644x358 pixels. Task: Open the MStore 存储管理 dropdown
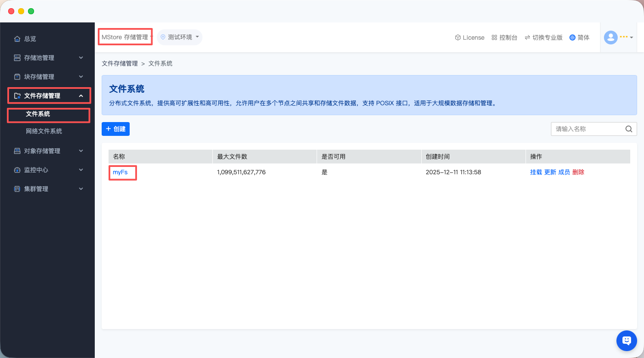pos(125,37)
